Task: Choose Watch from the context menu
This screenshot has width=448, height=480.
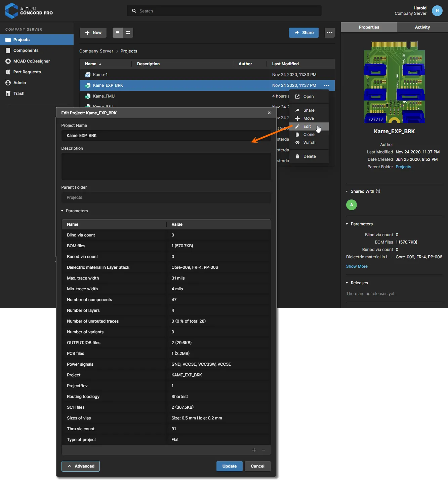Action: click(309, 143)
